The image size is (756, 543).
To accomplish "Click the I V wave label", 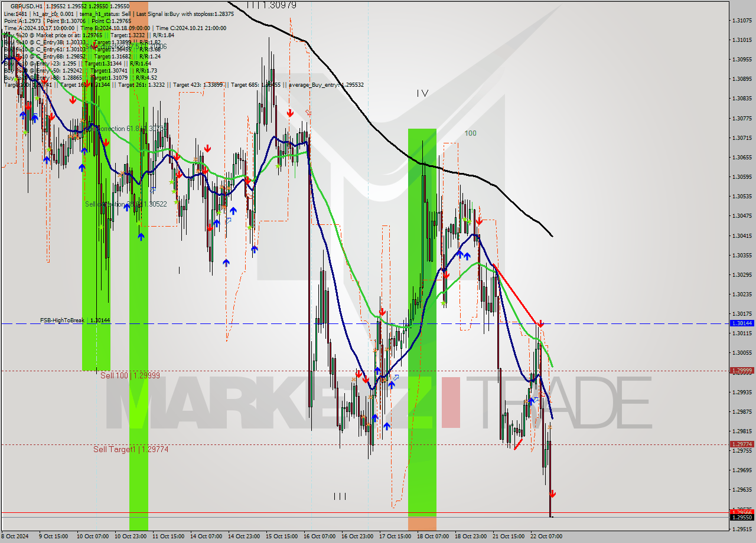I will tap(422, 93).
